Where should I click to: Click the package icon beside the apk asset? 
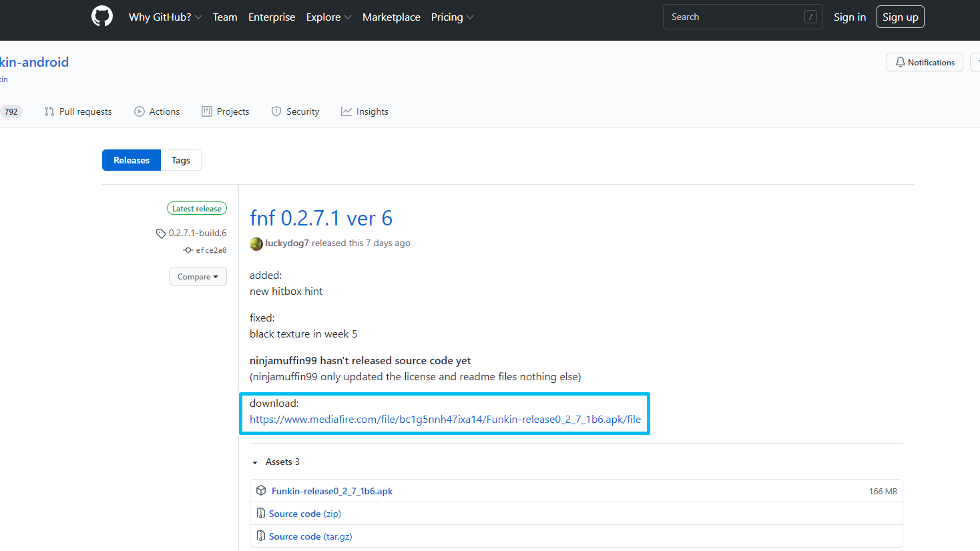pos(261,491)
